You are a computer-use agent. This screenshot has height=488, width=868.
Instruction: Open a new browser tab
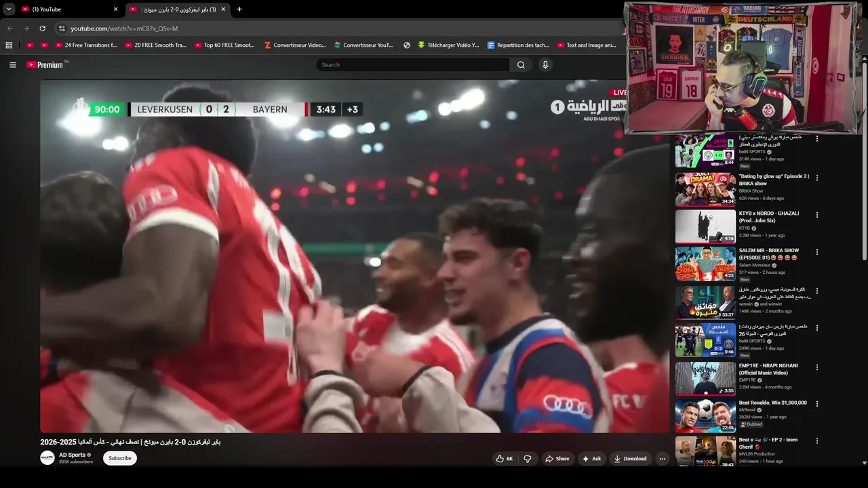point(239,9)
